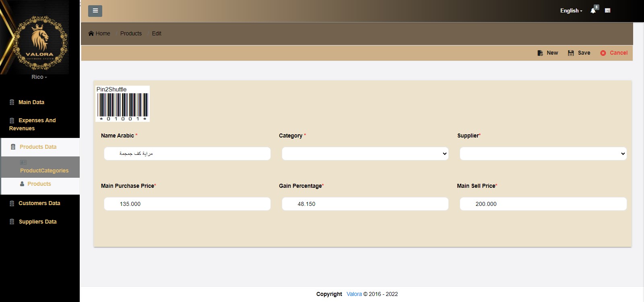The image size is (644, 302).
Task: Open the English language dropdown
Action: coord(571,11)
